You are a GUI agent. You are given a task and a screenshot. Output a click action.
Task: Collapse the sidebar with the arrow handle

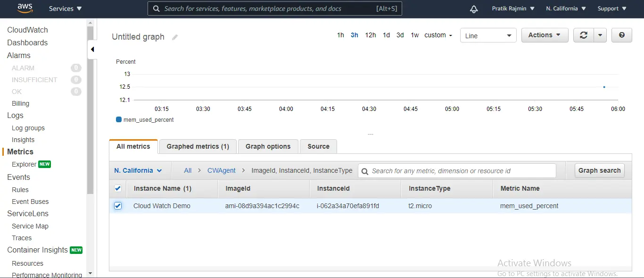pos(92,49)
